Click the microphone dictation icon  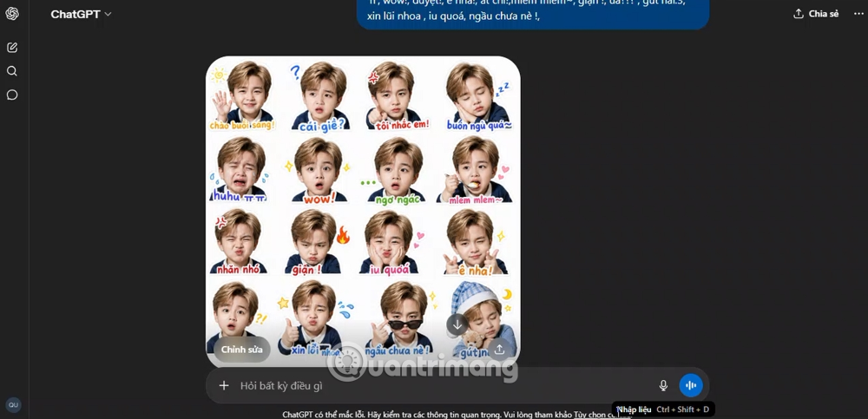(x=663, y=385)
